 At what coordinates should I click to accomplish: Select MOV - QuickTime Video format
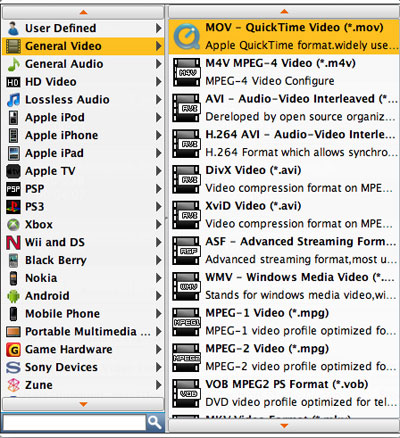pos(284,36)
